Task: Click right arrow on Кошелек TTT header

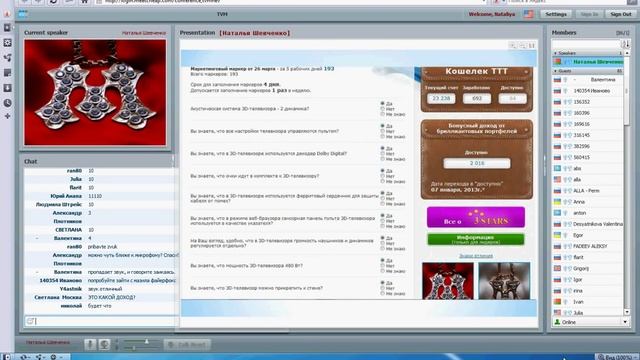Action: point(527,72)
